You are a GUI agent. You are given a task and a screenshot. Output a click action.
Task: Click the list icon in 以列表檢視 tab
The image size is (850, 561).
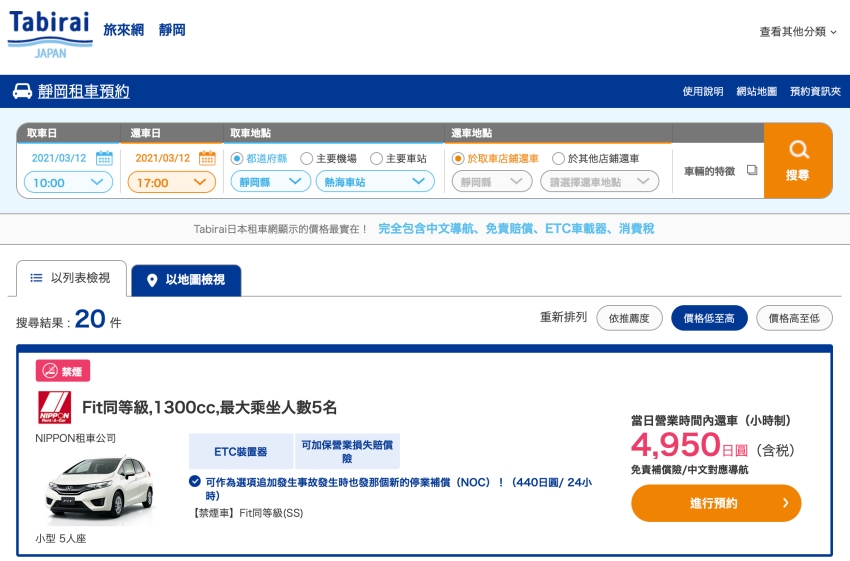[x=36, y=278]
